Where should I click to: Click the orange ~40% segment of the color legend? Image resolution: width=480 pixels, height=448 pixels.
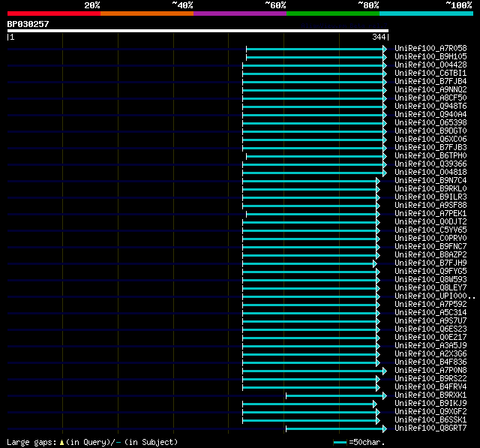[147, 14]
